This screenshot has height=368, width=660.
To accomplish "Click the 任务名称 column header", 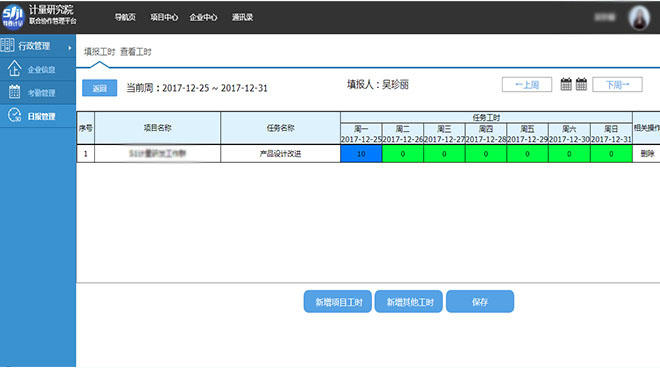I will pyautogui.click(x=280, y=128).
